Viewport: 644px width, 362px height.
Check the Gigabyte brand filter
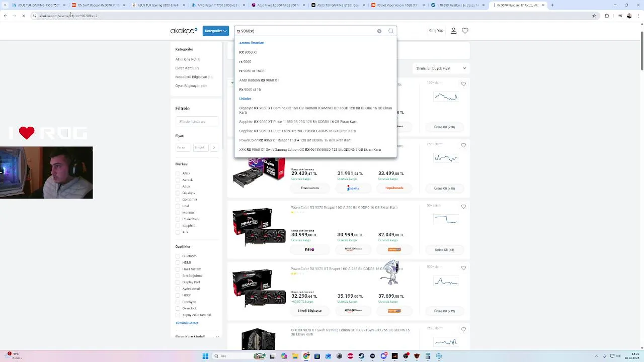pyautogui.click(x=178, y=193)
